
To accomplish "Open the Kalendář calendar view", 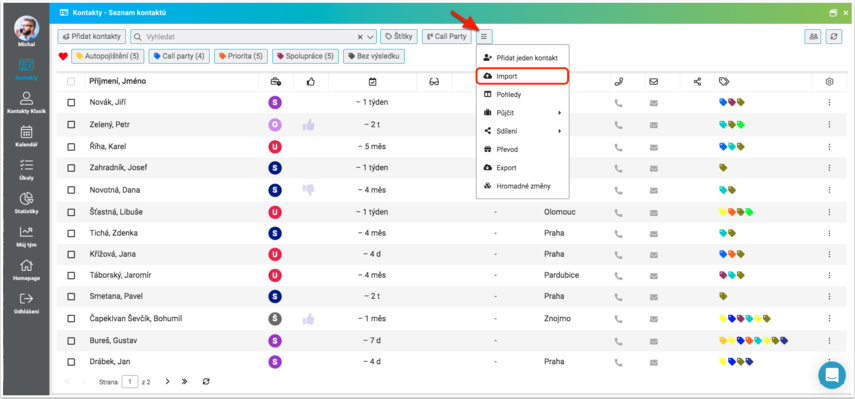I will tap(26, 136).
